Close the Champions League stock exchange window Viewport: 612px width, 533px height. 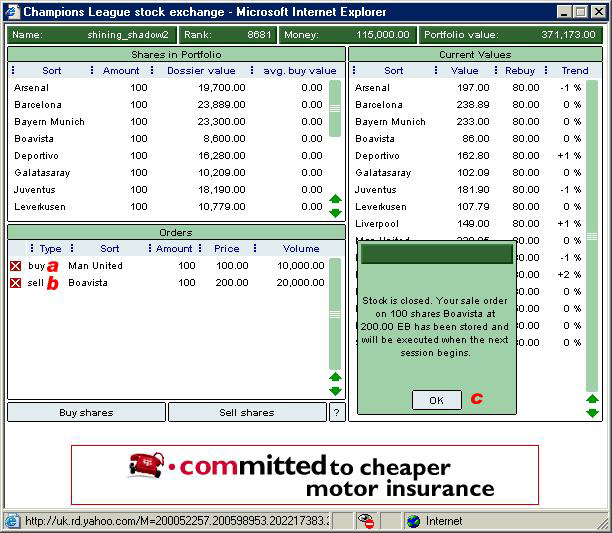coord(598,12)
